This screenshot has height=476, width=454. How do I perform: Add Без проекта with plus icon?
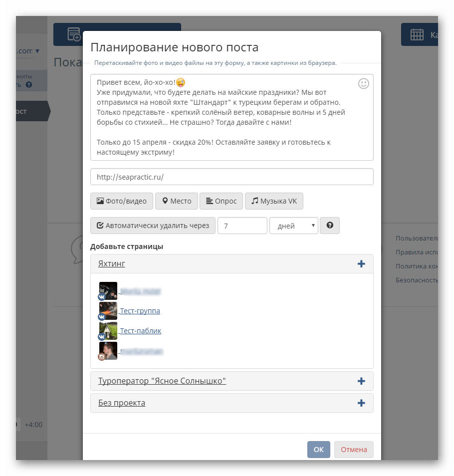[361, 403]
